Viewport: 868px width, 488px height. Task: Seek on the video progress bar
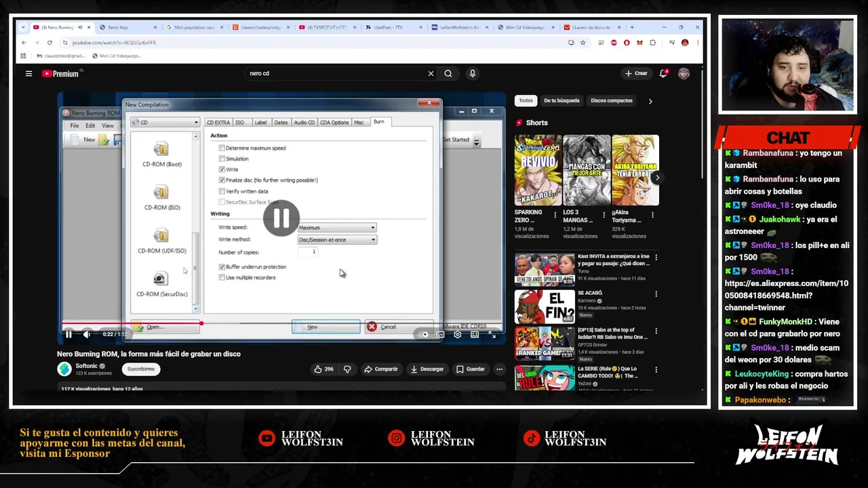pyautogui.click(x=281, y=323)
